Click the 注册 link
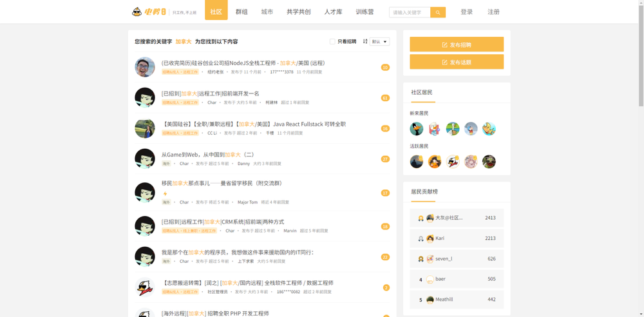The image size is (644, 317). pos(494,12)
